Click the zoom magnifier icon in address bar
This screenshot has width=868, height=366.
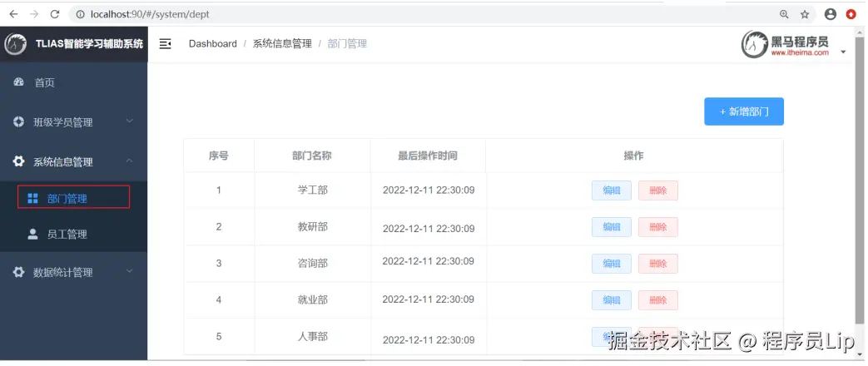[x=784, y=14]
